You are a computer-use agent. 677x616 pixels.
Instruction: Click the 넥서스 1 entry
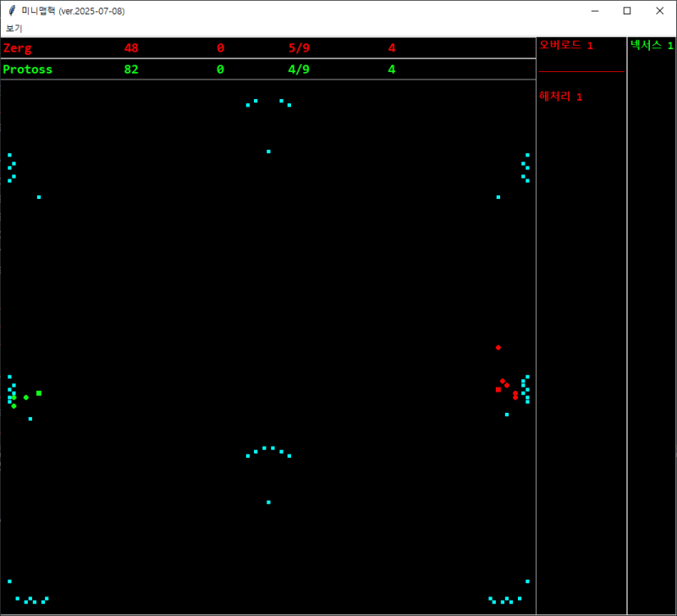(x=652, y=45)
